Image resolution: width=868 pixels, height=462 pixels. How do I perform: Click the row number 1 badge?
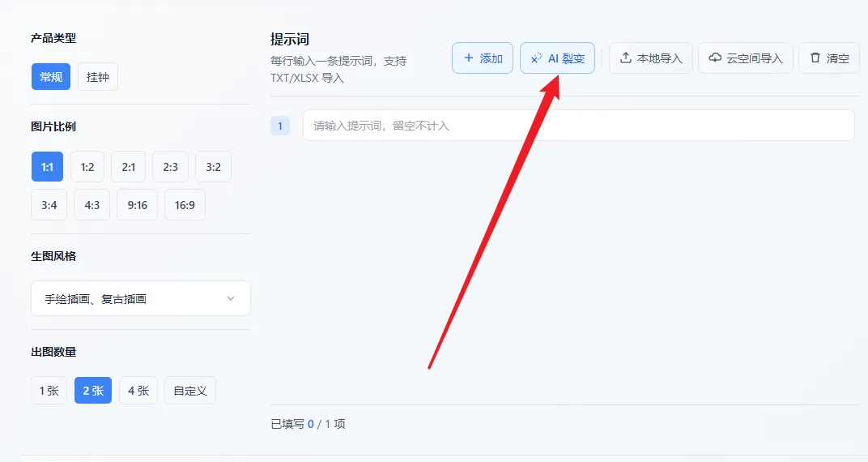pyautogui.click(x=279, y=126)
